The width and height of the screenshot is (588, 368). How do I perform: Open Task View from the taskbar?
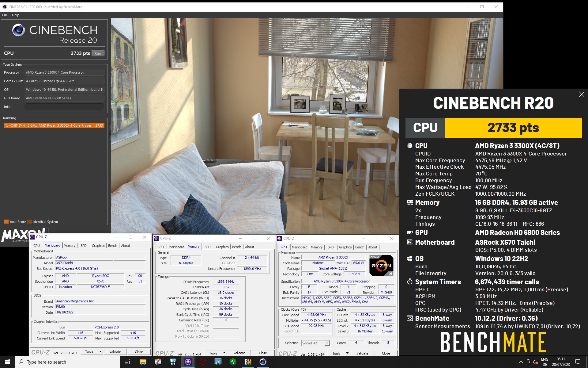[x=127, y=362]
